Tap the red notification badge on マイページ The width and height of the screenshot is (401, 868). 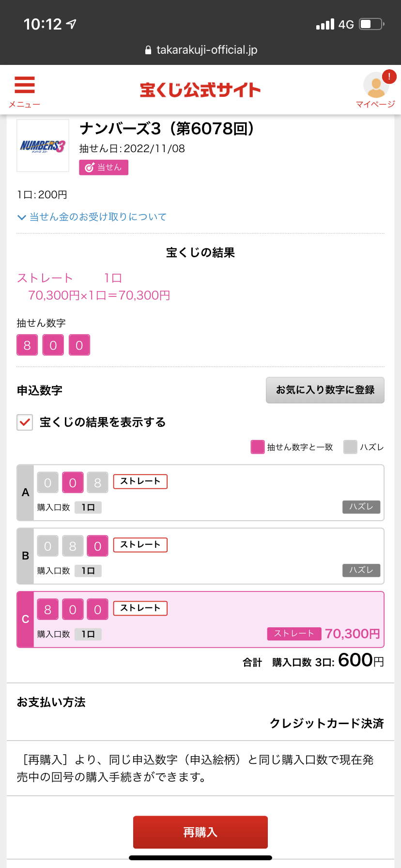389,77
